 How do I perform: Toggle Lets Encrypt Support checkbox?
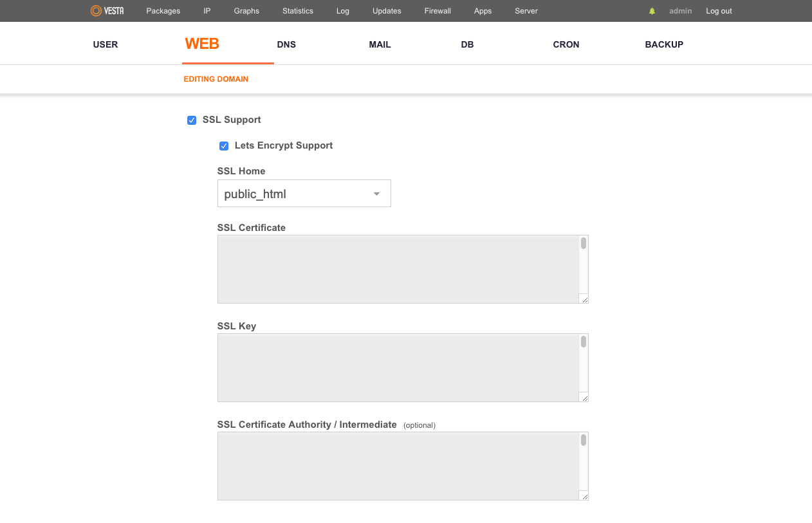tap(224, 146)
